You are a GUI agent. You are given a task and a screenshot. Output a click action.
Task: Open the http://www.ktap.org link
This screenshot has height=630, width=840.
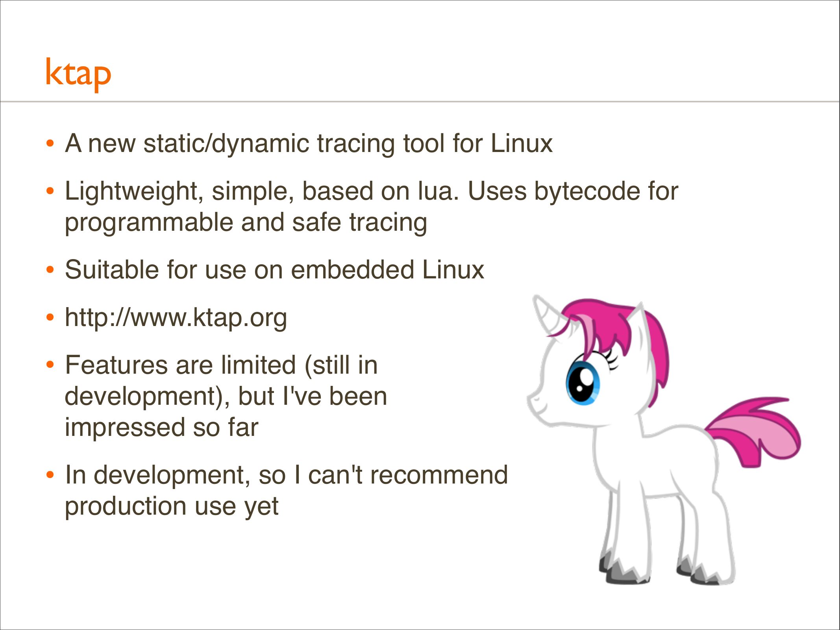[x=176, y=317]
